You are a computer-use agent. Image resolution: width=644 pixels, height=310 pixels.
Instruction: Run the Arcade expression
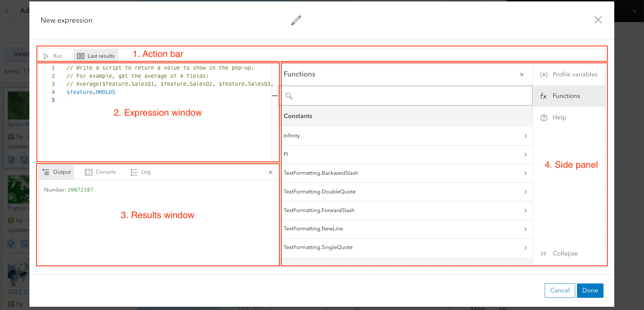(x=53, y=56)
